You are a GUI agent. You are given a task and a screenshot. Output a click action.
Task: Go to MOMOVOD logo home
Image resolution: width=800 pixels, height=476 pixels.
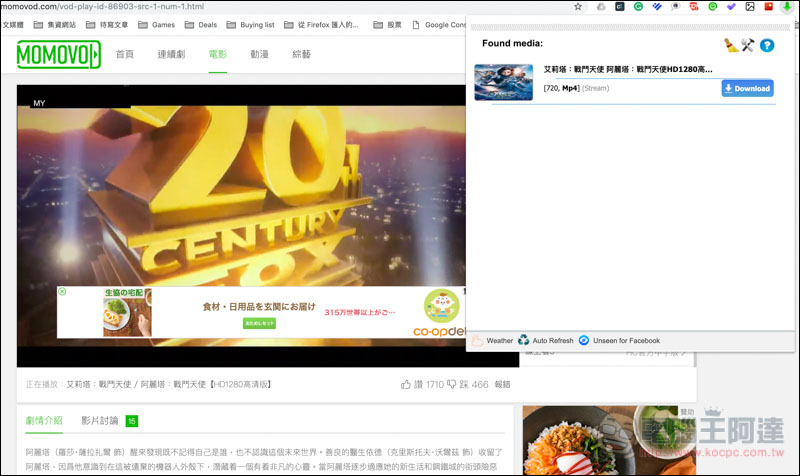(59, 55)
